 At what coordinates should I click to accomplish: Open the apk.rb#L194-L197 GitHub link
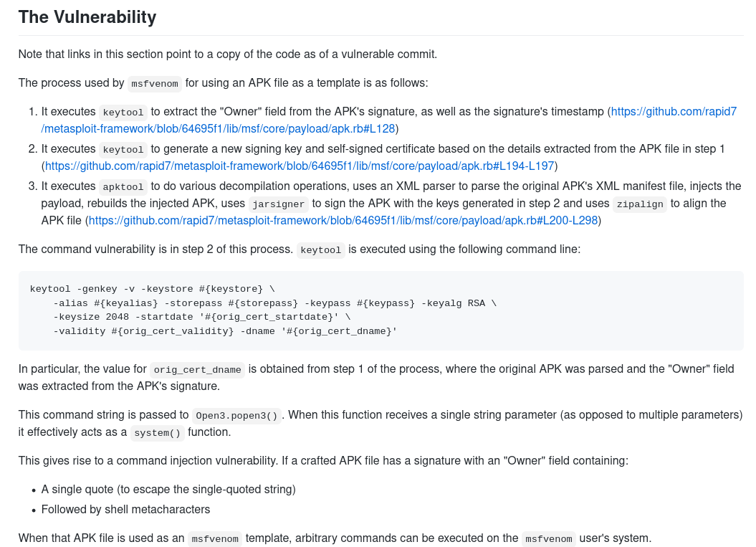[x=300, y=166]
